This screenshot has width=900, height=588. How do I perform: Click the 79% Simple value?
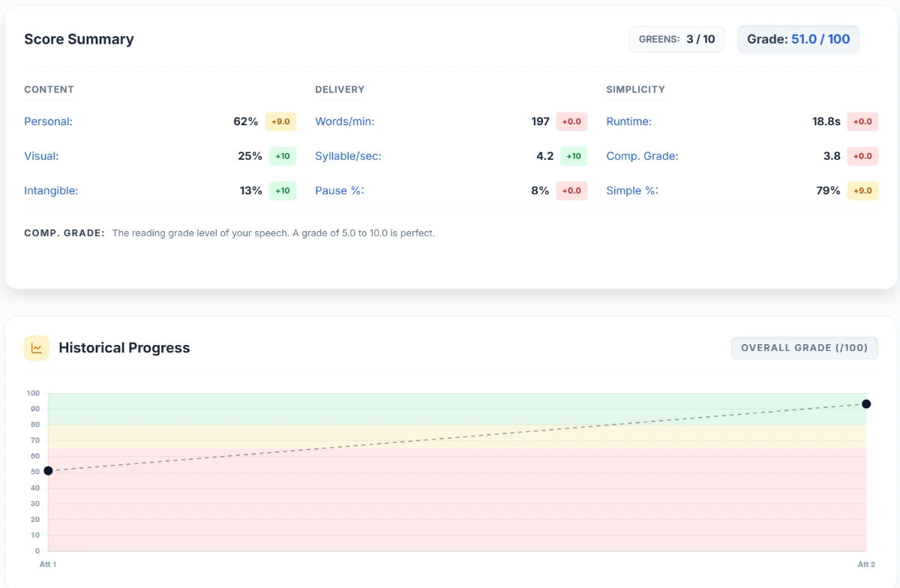828,190
